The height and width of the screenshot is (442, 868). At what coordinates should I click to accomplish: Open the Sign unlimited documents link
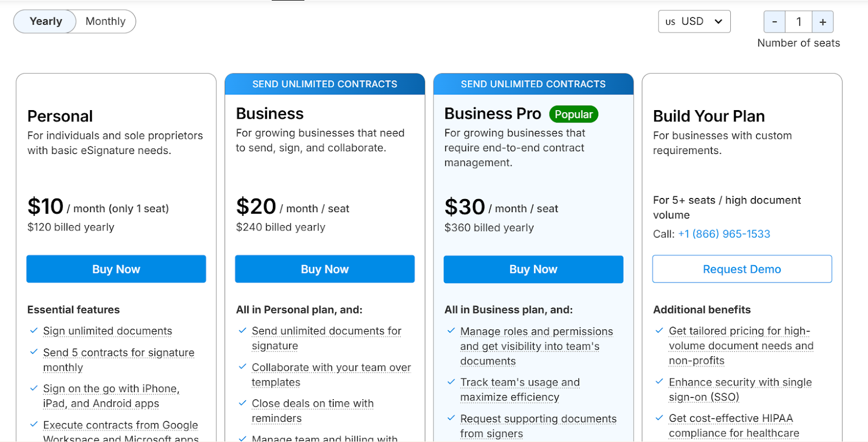107,331
